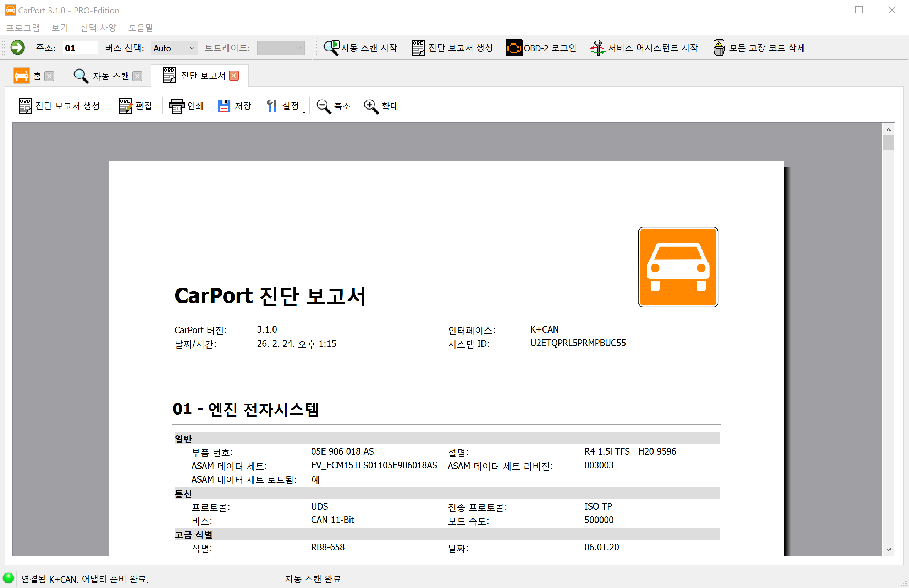Zoom in the report view
909x588 pixels.
[370, 106]
